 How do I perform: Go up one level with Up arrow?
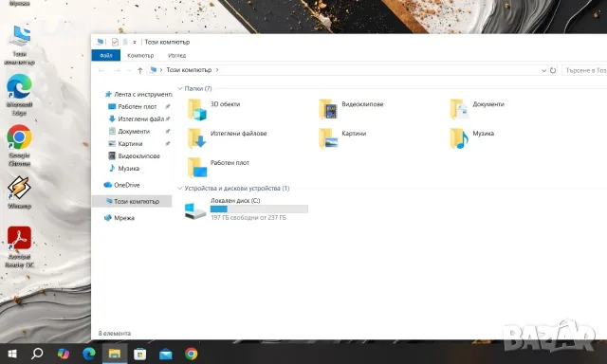point(140,70)
